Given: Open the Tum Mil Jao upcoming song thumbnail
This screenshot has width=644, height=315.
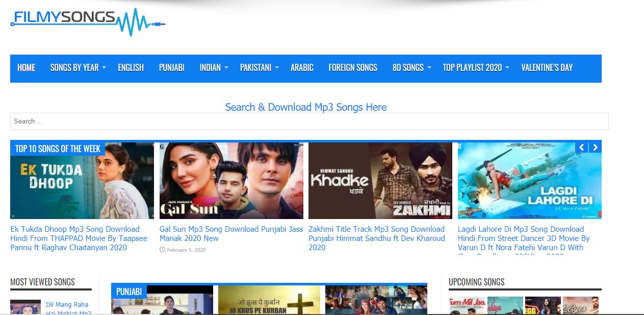Looking at the screenshot, I should click(x=467, y=305).
